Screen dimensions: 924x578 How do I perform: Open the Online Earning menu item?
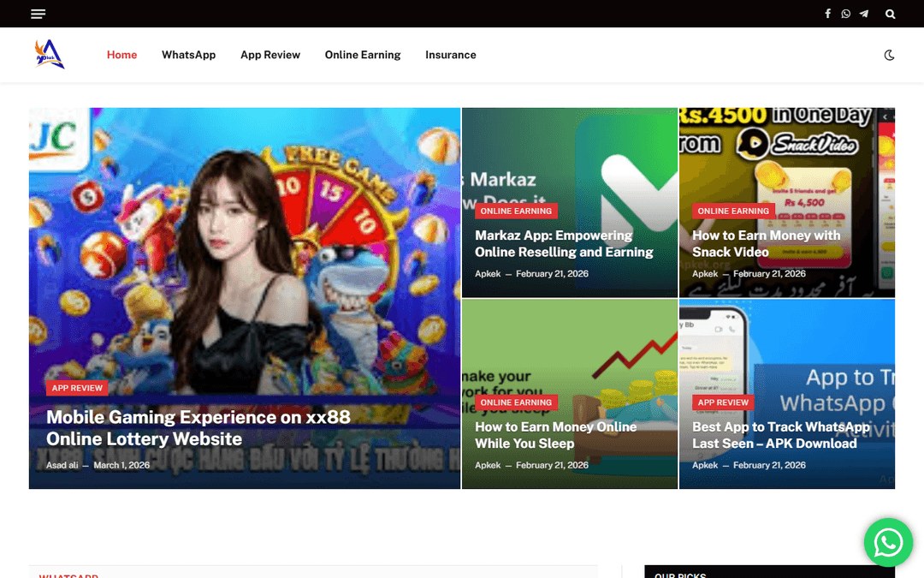coord(363,55)
